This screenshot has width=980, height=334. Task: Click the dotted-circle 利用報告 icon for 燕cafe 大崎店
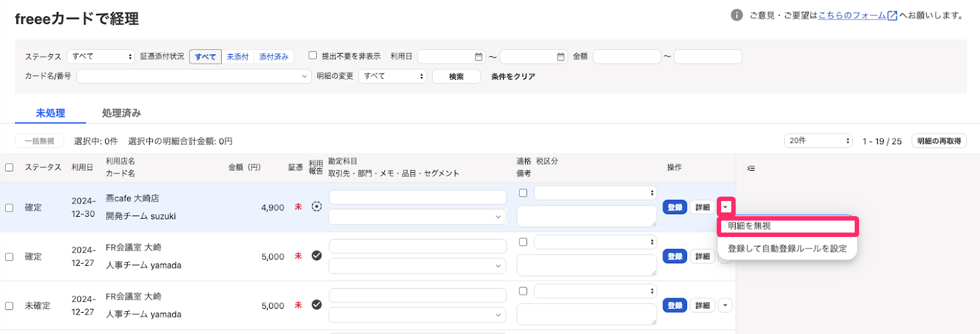click(317, 207)
